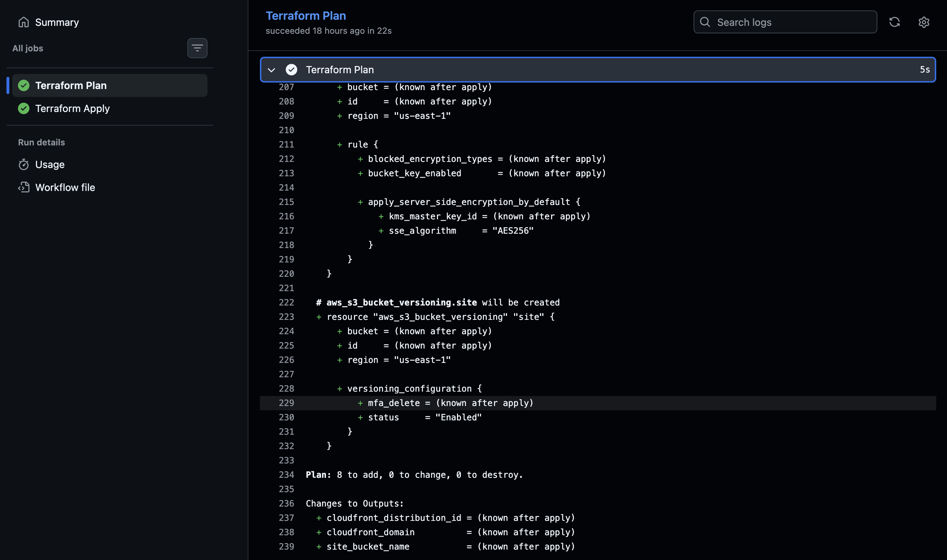Image resolution: width=947 pixels, height=560 pixels.
Task: Collapse the Terraform Plan step chevron
Action: [x=271, y=70]
